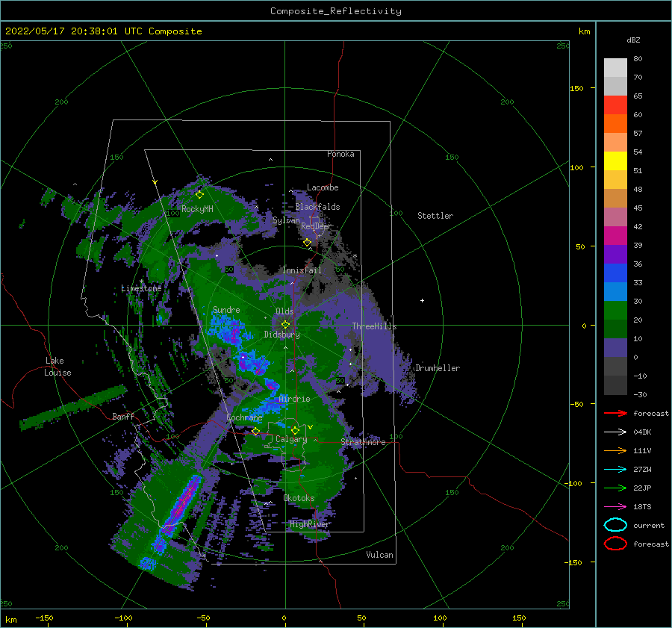Click yellow diamond marker near RockyMH

pyautogui.click(x=199, y=195)
